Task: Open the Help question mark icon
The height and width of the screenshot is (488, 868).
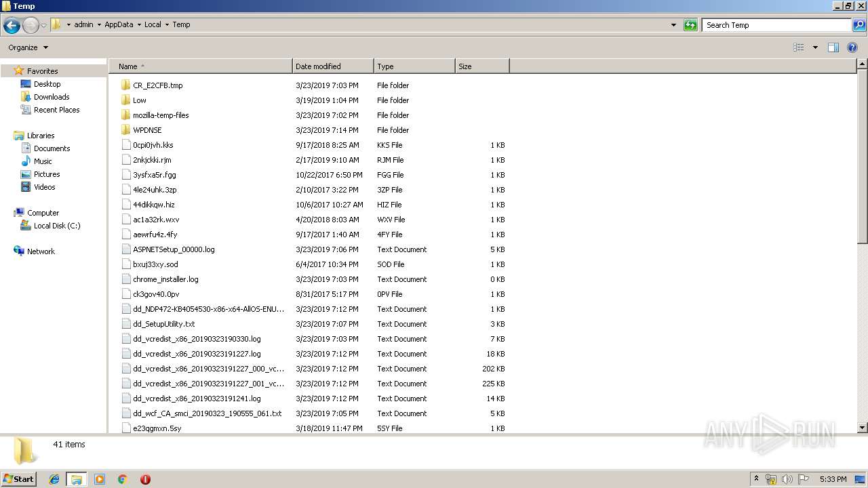Action: pos(853,47)
